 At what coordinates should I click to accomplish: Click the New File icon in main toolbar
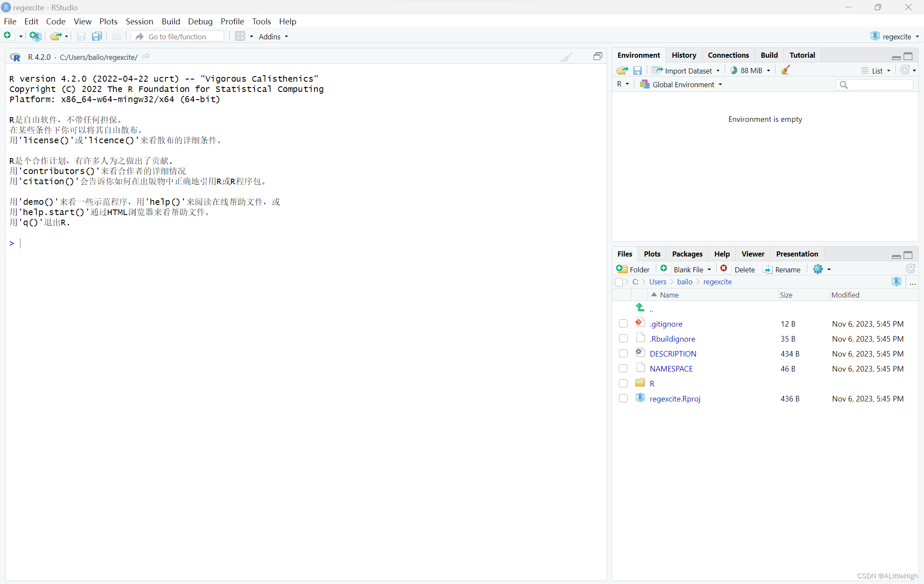pyautogui.click(x=8, y=36)
